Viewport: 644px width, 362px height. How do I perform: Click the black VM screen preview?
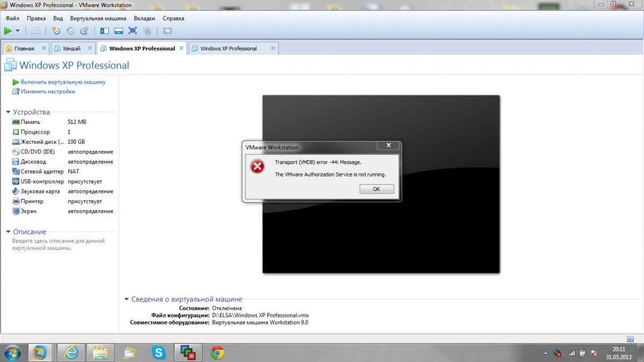pos(381,184)
